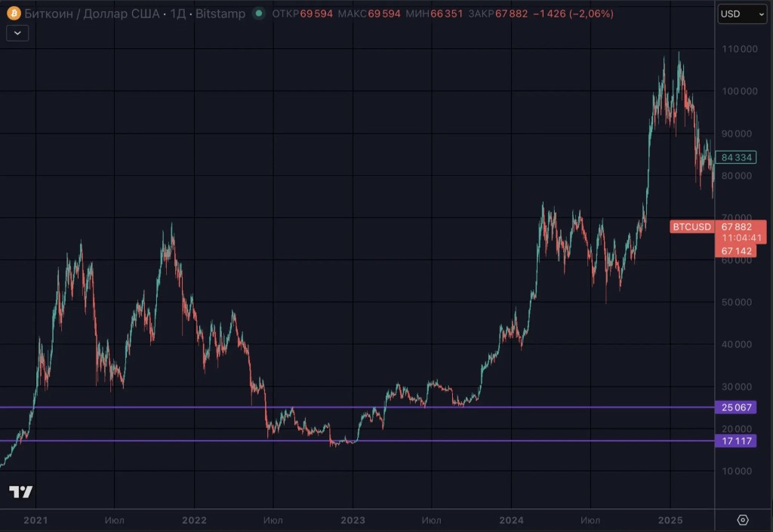Click the red BTCUSD price label

click(691, 226)
